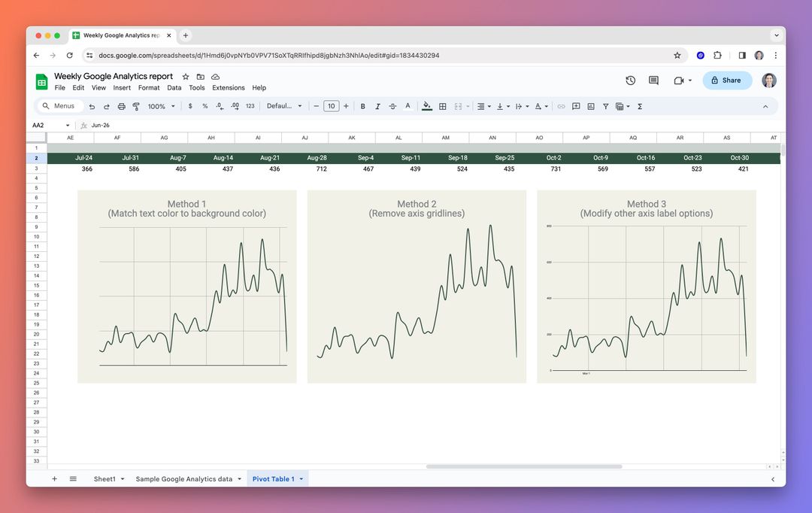Viewport: 812px width, 513px height.
Task: Toggle italic formatting
Action: (377, 106)
